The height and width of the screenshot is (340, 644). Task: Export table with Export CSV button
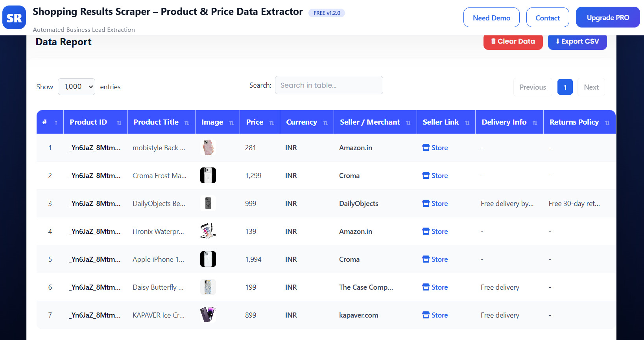(x=577, y=41)
